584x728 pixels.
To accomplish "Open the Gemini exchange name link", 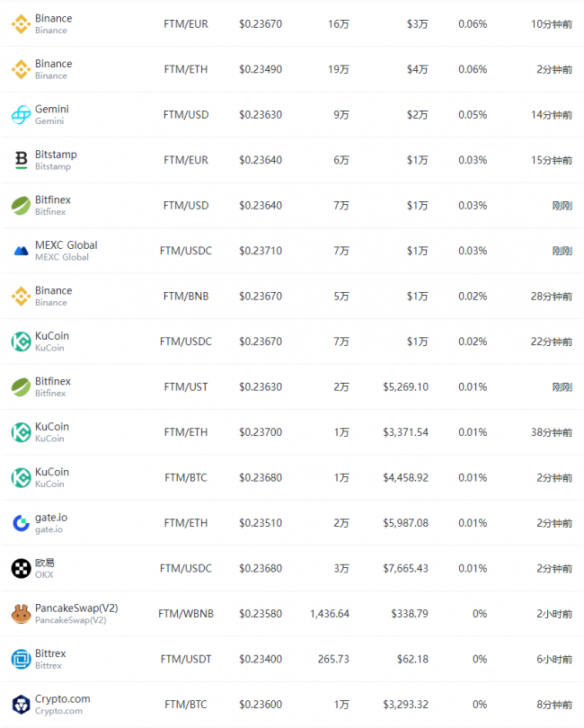I will coord(52,109).
